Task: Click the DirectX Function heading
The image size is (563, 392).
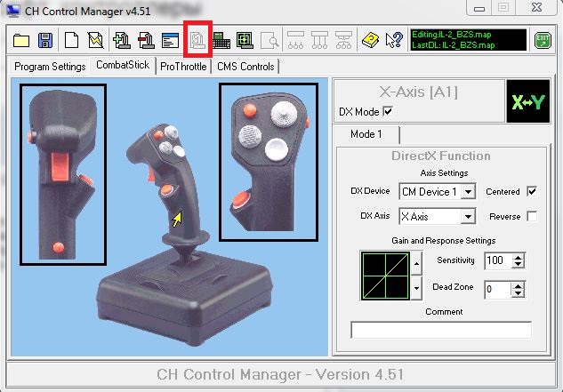Action: click(x=441, y=156)
